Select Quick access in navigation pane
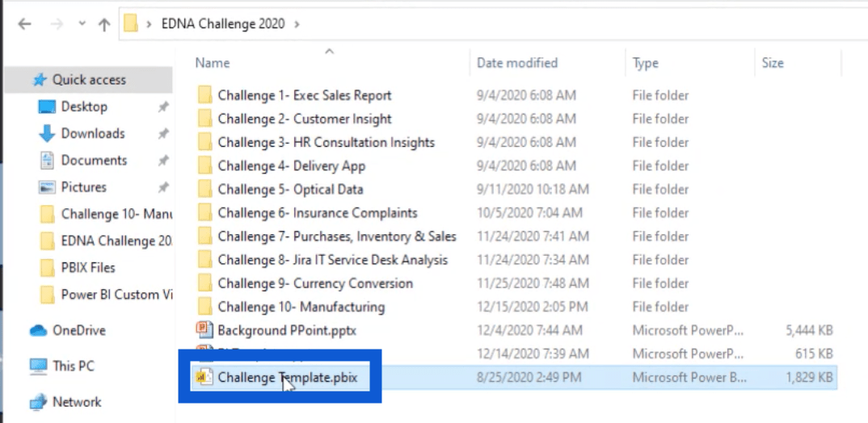868x423 pixels. point(89,80)
